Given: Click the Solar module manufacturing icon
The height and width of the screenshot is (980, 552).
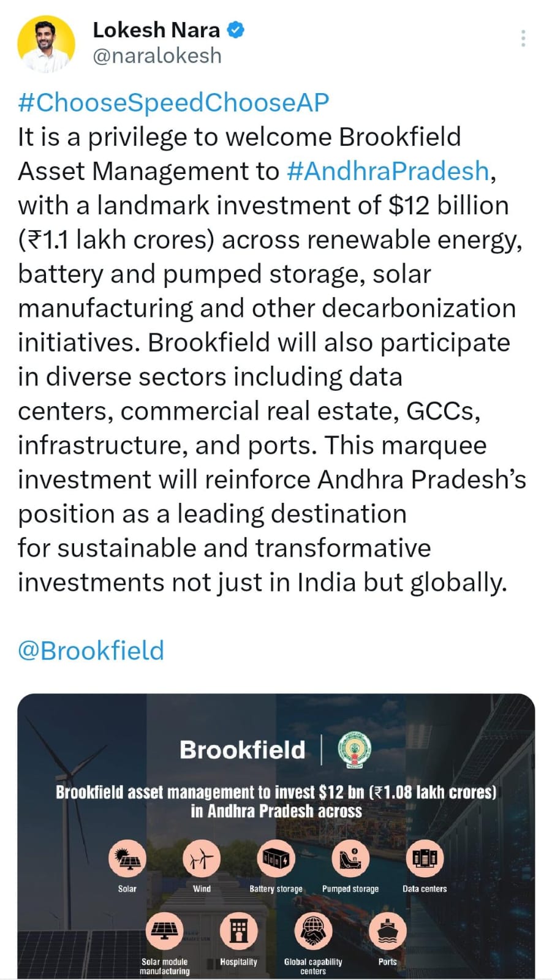Looking at the screenshot, I should click(x=165, y=931).
